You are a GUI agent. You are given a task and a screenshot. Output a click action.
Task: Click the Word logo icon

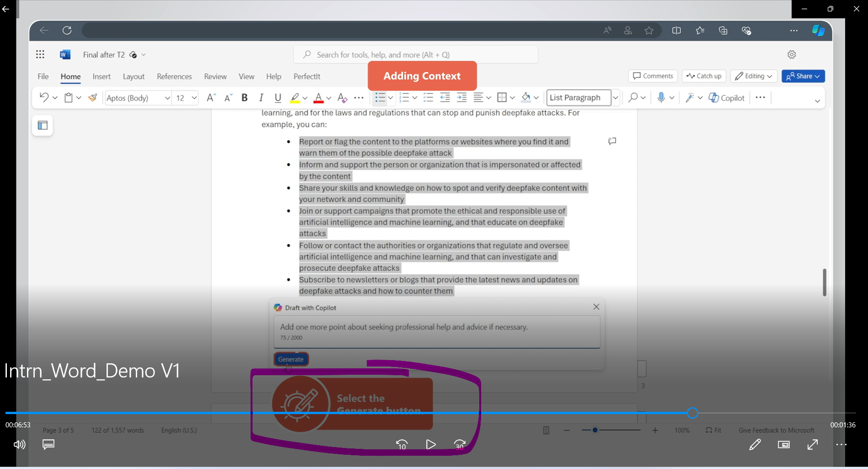coord(65,54)
